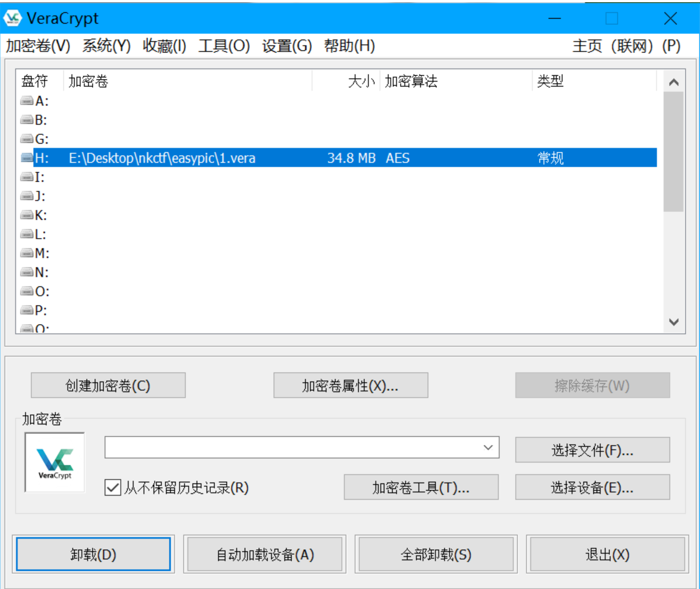Click the VeraCrypt title bar icon
This screenshot has height=589, width=700.
[x=12, y=18]
